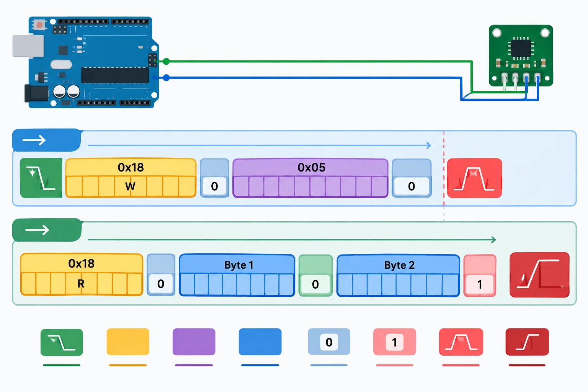
Task: Select the yellow 0x18 W address block
Action: 131,178
